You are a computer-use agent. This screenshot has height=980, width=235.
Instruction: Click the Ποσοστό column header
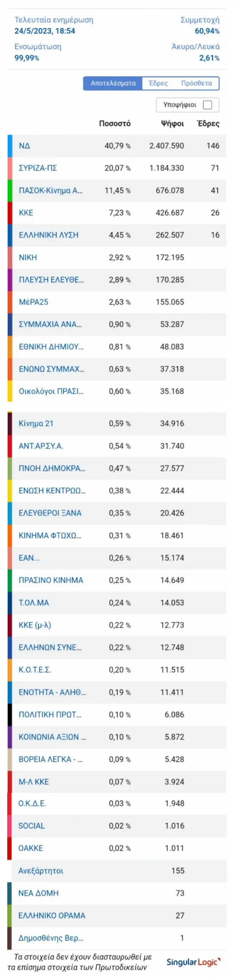tap(115, 124)
